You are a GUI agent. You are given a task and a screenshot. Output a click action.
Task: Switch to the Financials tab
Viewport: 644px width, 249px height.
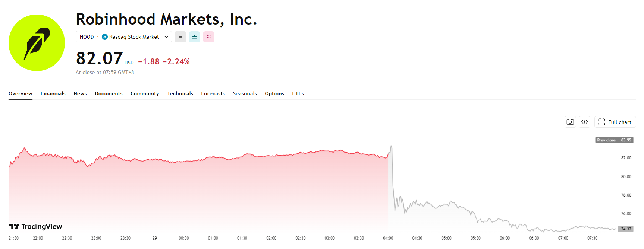53,93
